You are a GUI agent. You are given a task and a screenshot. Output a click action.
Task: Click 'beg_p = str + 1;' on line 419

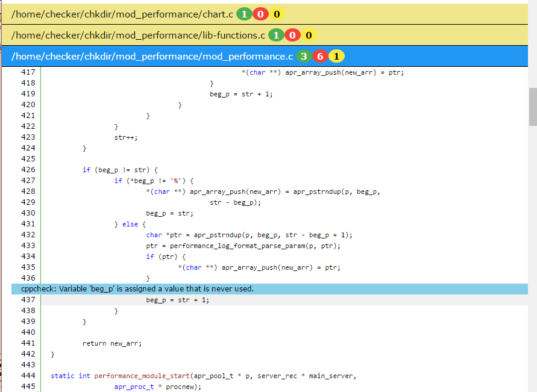241,94
